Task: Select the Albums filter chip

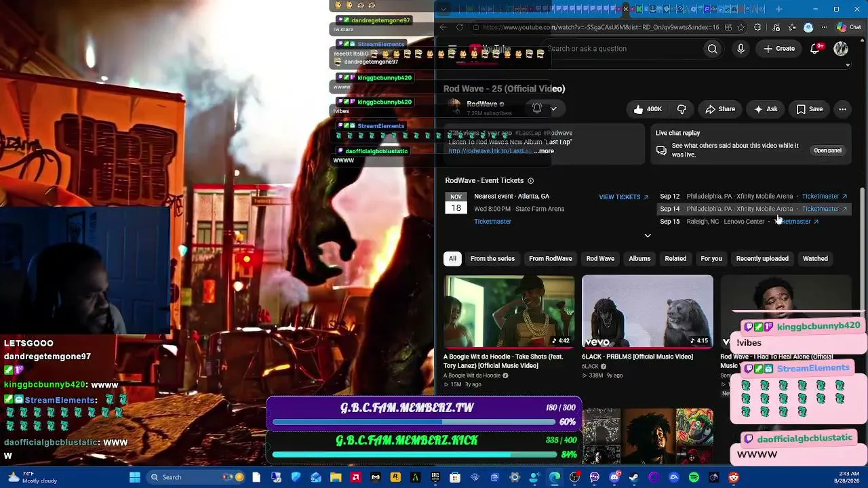Action: point(639,259)
